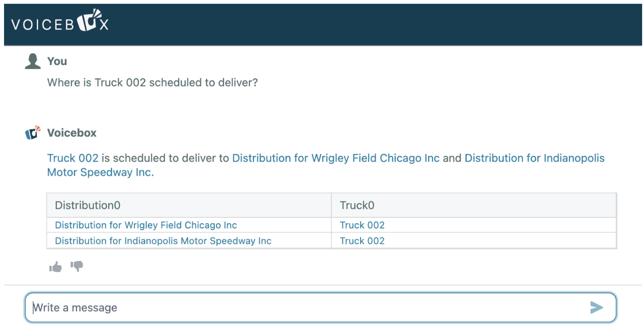The image size is (644, 332).
Task: Click the thumbs up feedback icon
Action: [x=56, y=267]
